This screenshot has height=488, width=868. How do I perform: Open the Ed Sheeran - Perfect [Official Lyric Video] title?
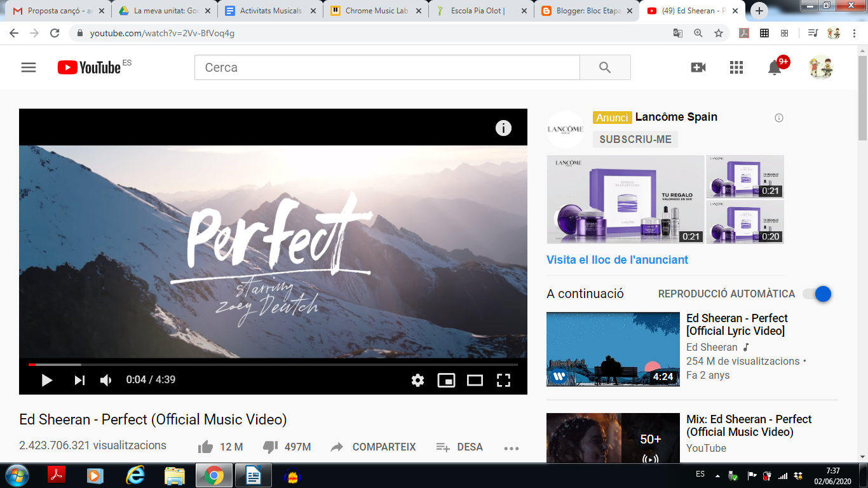(x=737, y=325)
